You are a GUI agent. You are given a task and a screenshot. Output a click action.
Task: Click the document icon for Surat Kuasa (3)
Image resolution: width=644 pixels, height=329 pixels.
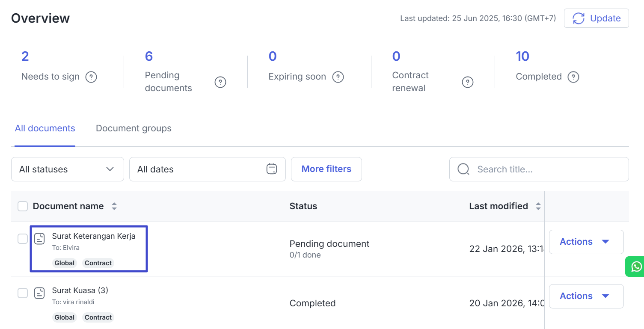point(39,293)
